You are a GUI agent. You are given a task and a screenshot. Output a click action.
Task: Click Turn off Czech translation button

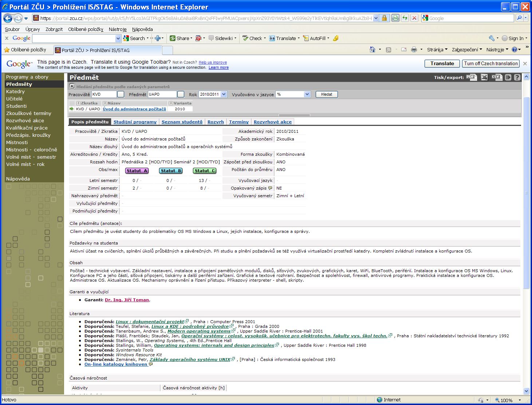click(491, 63)
